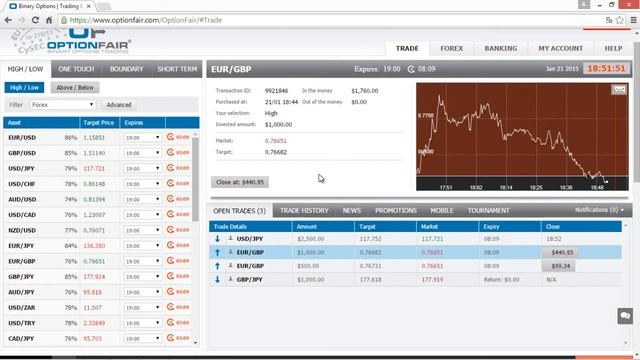The image size is (640, 360).
Task: Sort by the Target Price column header
Action: [99, 122]
